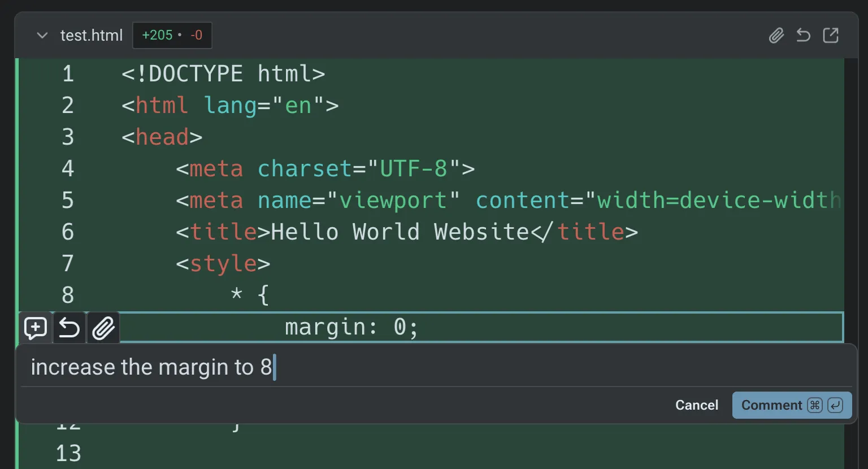Attach a file using the top-right paperclip icon

(776, 35)
